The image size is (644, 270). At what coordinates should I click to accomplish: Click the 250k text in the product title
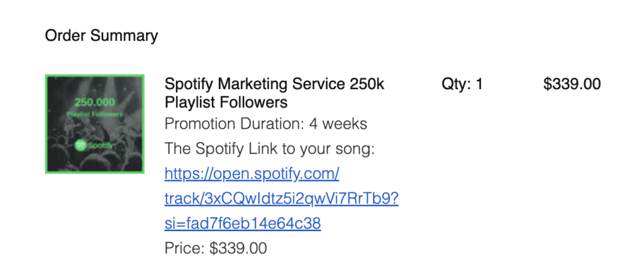[367, 84]
